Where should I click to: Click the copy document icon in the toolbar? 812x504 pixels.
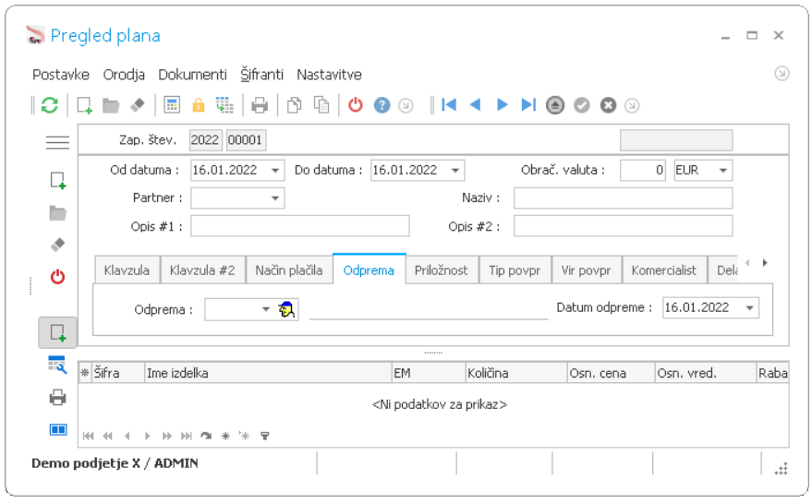pos(294,105)
